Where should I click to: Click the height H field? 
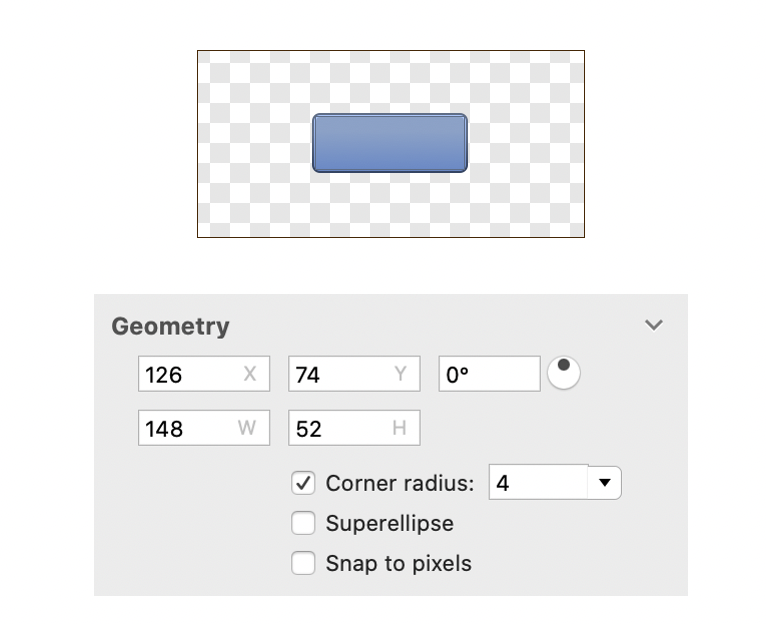(x=340, y=429)
